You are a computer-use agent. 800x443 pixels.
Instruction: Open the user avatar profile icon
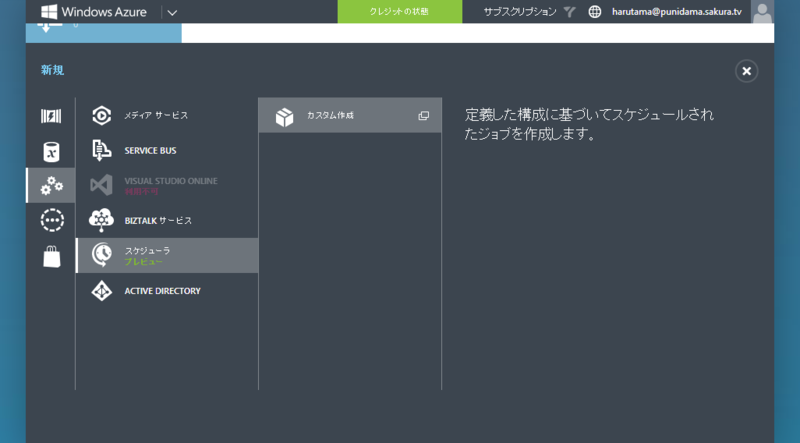[762, 12]
